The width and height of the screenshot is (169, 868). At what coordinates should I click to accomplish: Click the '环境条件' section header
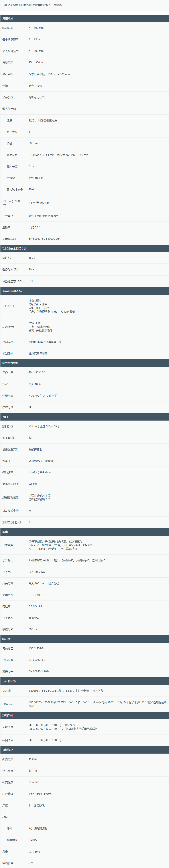[84, 715]
